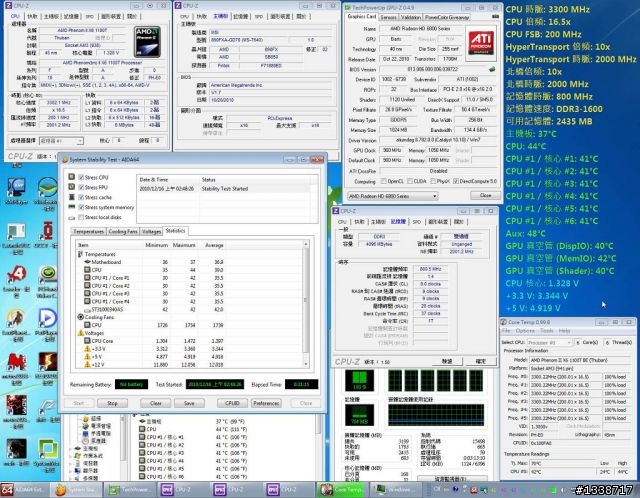Click the Average column header in Statistics
Viewport: 640px width, 498px height.
(x=214, y=245)
